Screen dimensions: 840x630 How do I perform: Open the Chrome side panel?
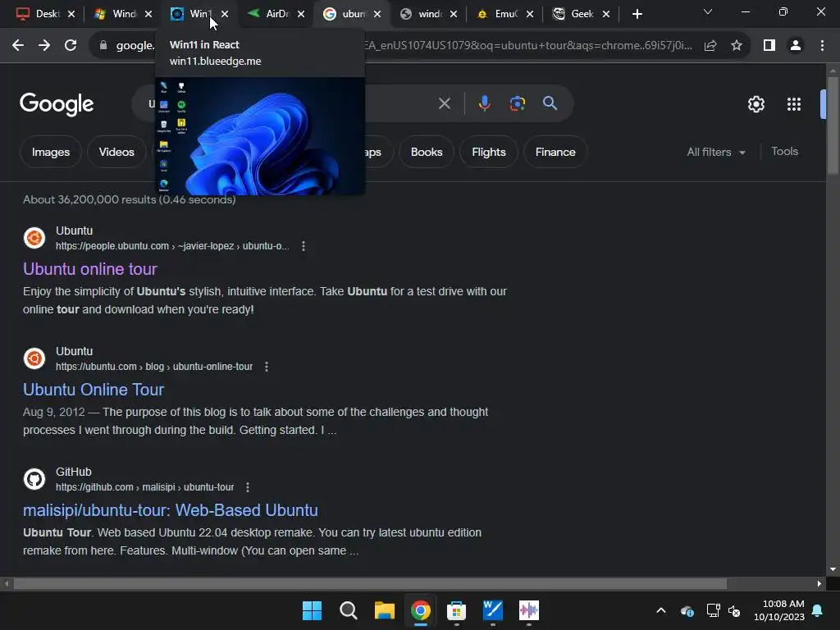[769, 46]
